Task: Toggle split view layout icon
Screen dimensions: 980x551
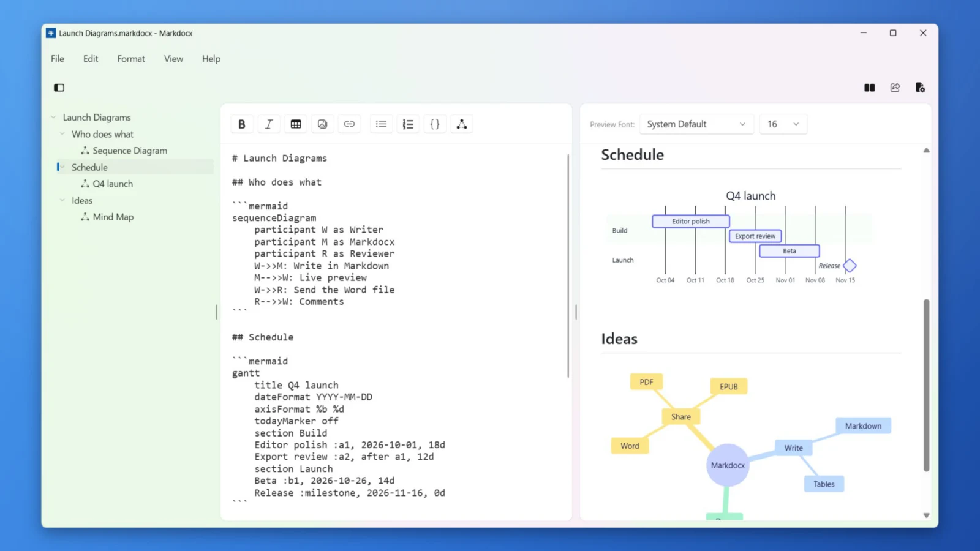Action: point(869,88)
